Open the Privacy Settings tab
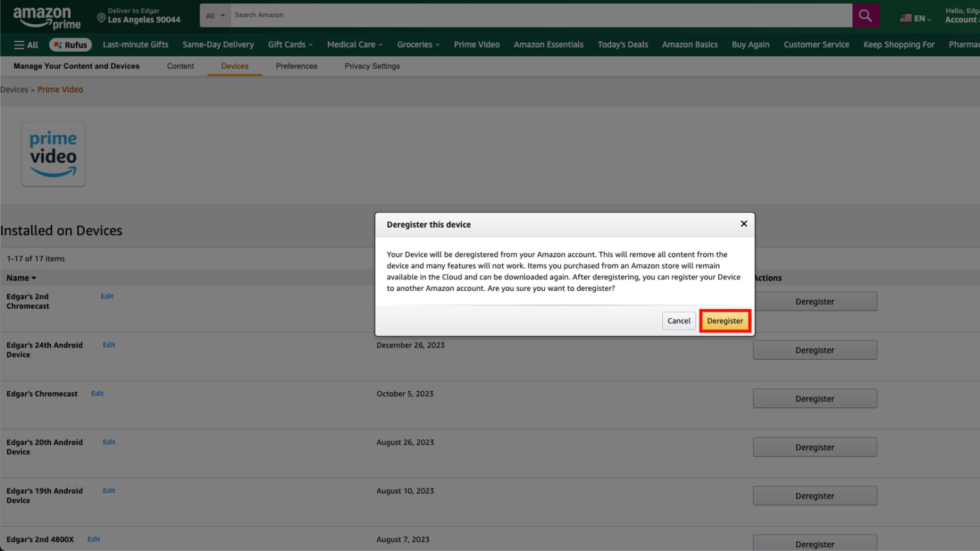The width and height of the screenshot is (980, 551). pyautogui.click(x=372, y=66)
